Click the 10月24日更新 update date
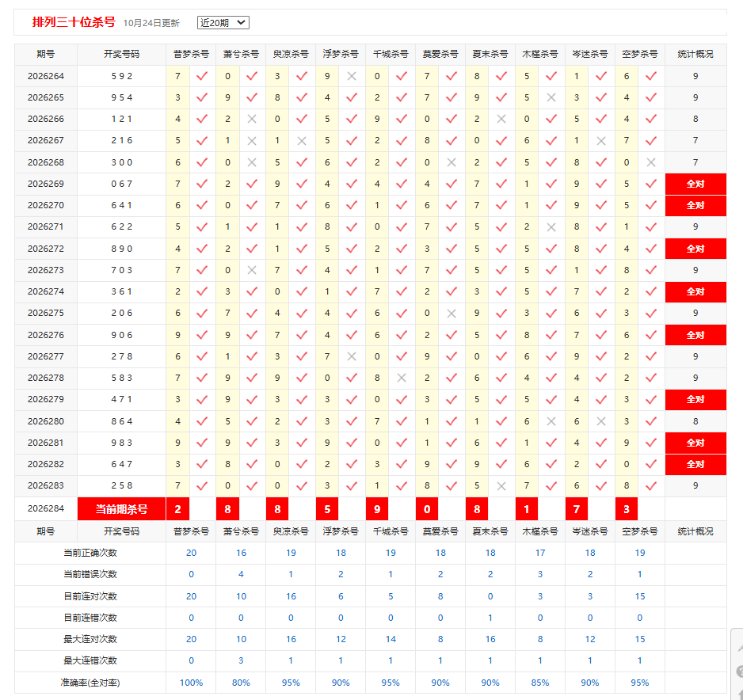The image size is (743, 700). tap(151, 23)
